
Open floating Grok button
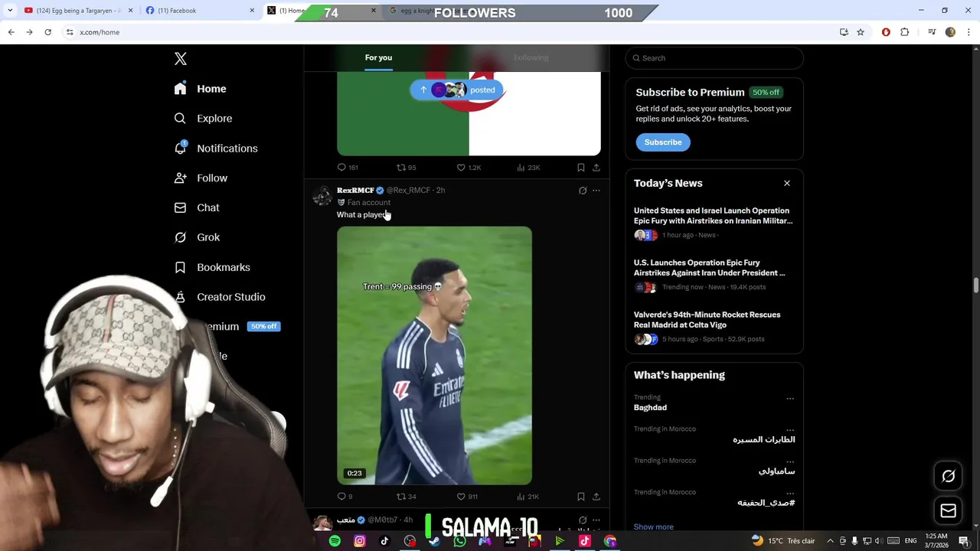949,476
